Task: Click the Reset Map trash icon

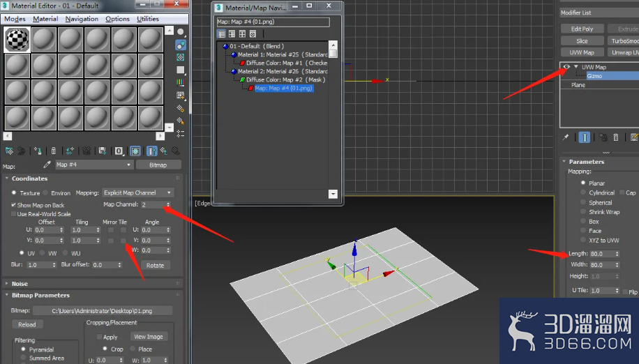Action: tap(54, 151)
